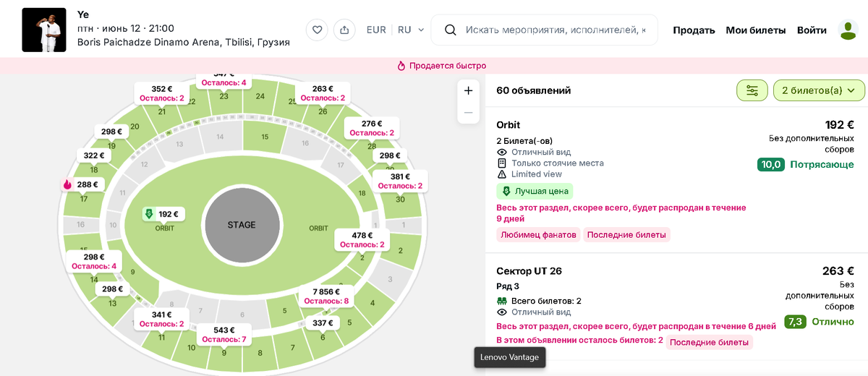This screenshot has height=376, width=868.
Task: Click the best price 192 € Orbit marker
Action: (163, 214)
